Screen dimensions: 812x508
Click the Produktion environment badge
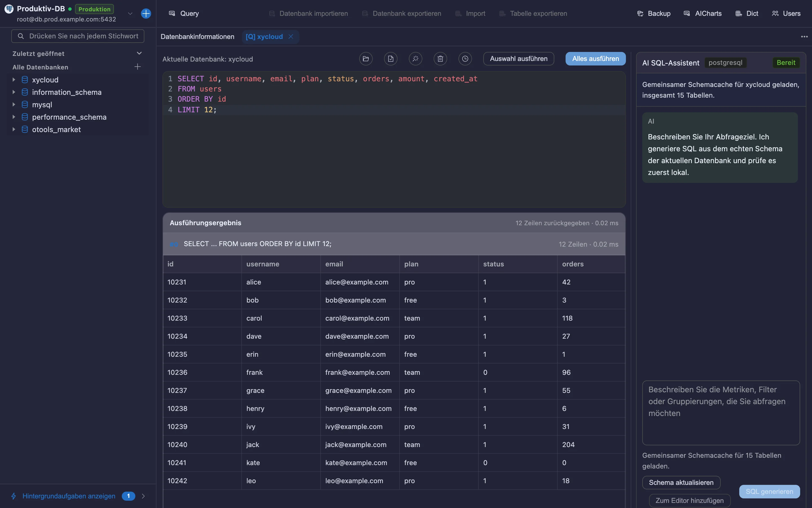pyautogui.click(x=94, y=9)
